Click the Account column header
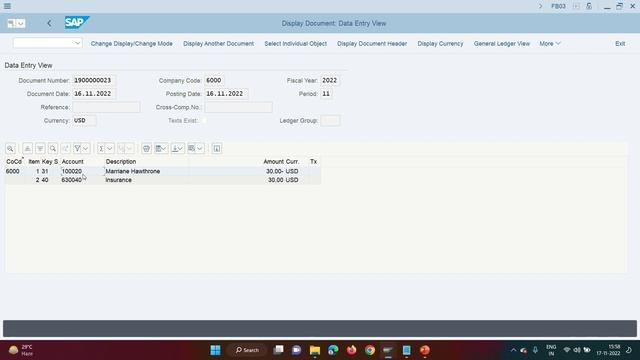The height and width of the screenshot is (360, 640). 73,162
